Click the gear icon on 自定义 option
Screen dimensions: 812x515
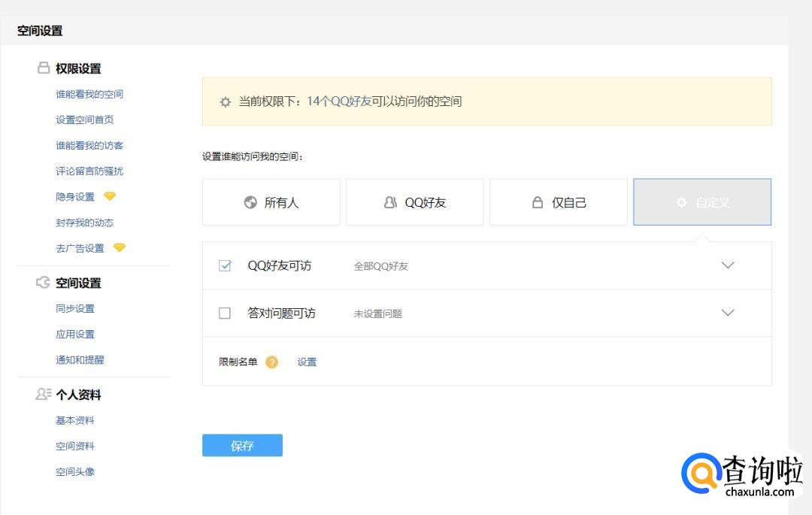[681, 202]
